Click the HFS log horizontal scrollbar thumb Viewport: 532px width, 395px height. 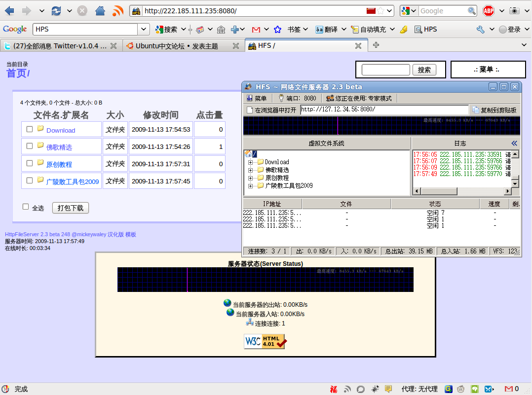tap(439, 191)
